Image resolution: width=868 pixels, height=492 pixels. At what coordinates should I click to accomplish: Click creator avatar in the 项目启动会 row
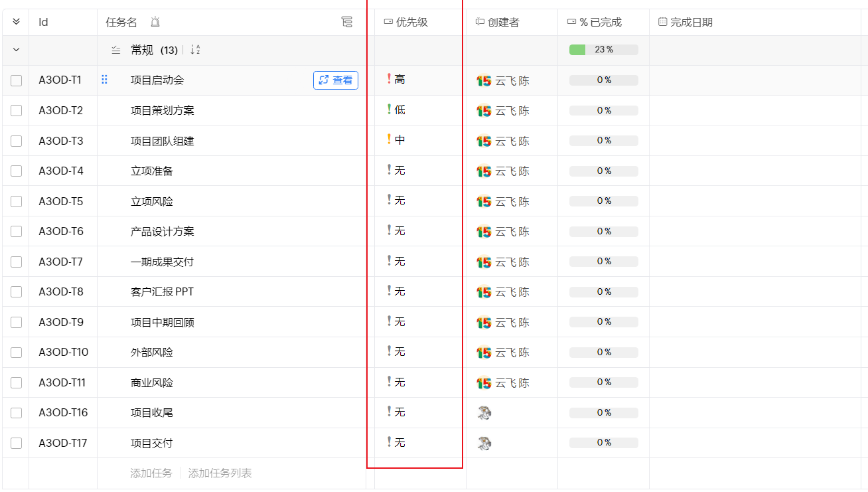pyautogui.click(x=484, y=81)
